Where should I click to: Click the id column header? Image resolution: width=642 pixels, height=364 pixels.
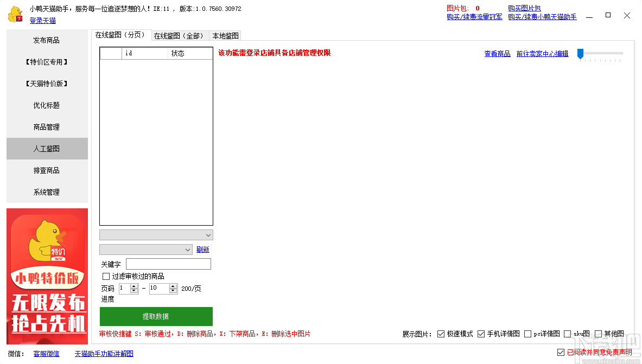coord(144,53)
